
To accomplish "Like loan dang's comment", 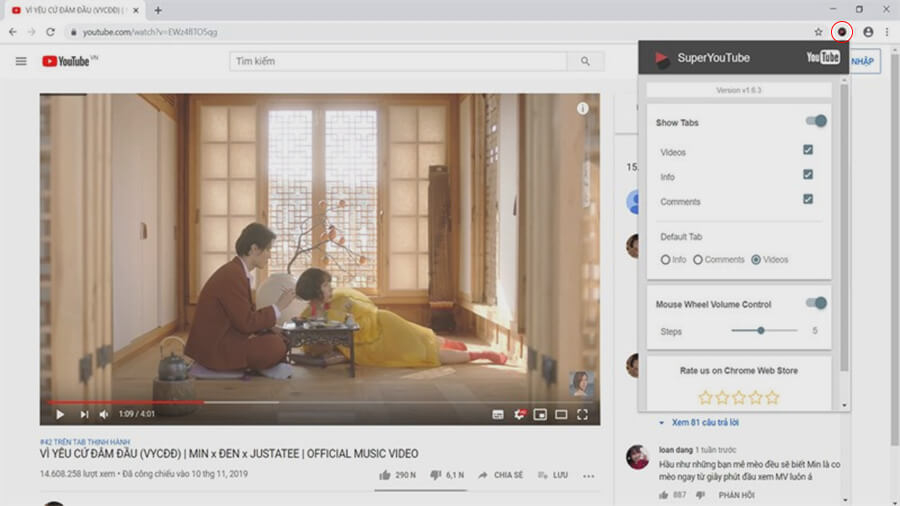I will 664,495.
